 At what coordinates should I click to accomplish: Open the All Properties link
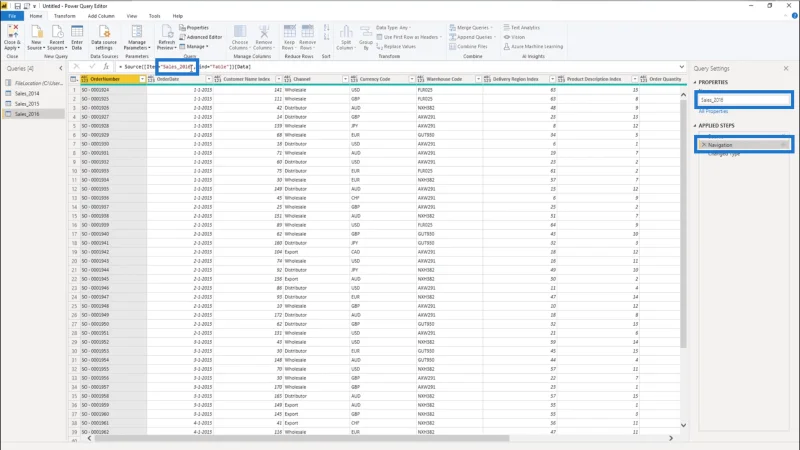713,111
